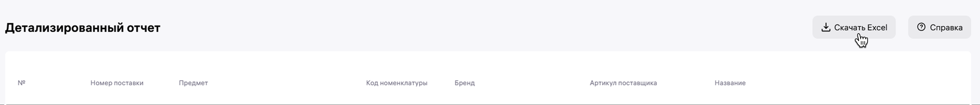Click the download arrow icon
Image resolution: width=980 pixels, height=105 pixels.
(826, 27)
